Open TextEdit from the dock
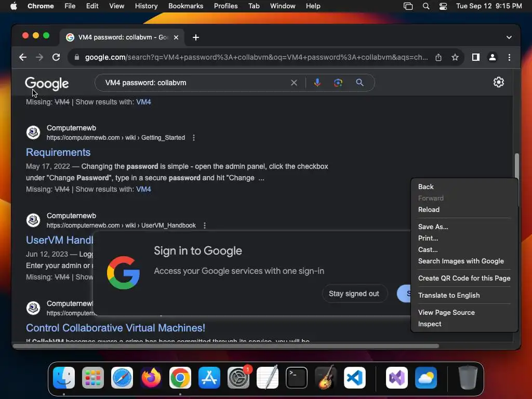The image size is (532, 399). click(x=268, y=378)
